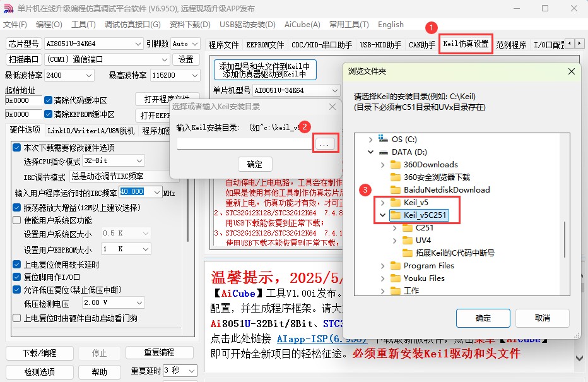This screenshot has height=382, width=588.
Task: Click the 扫描串口 button
Action: [23, 59]
